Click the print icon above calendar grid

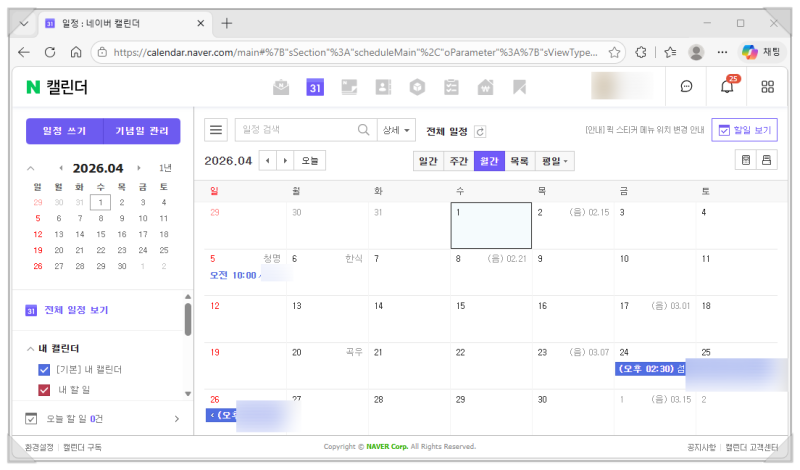(766, 160)
